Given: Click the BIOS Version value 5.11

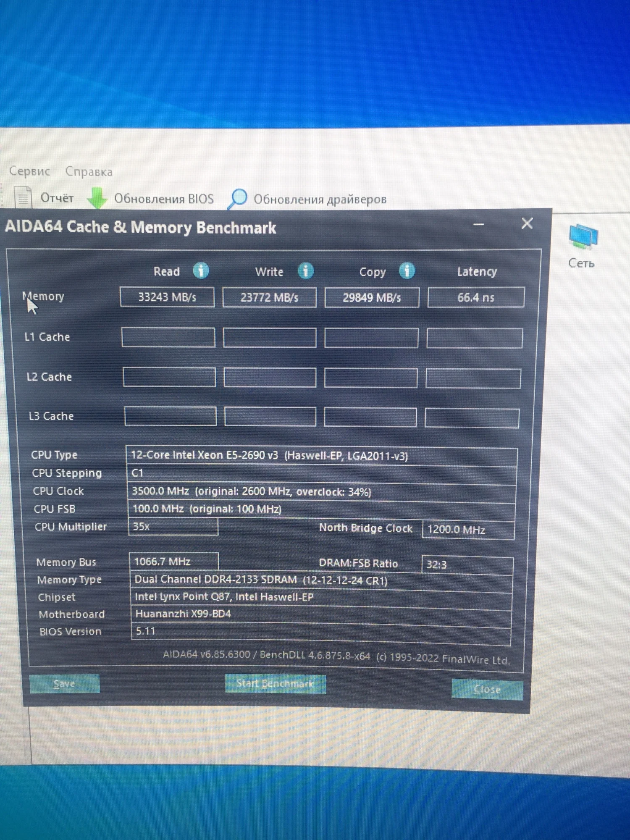Looking at the screenshot, I should (x=322, y=633).
